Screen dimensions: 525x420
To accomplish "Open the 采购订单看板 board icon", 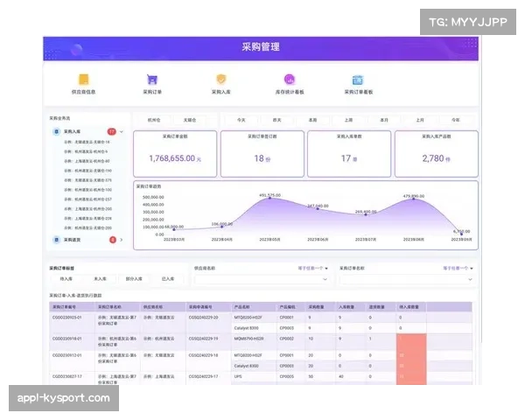I will pyautogui.click(x=358, y=80).
